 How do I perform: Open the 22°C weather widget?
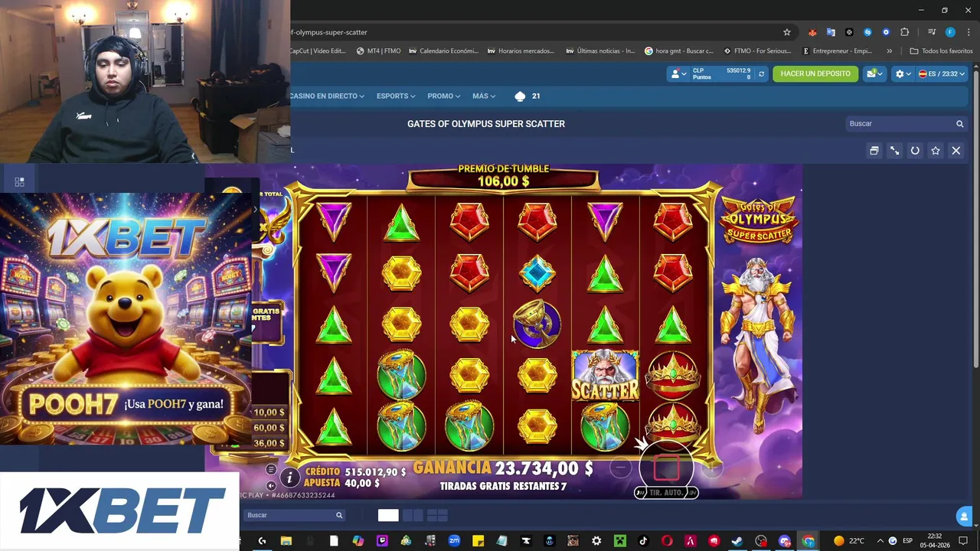(x=848, y=541)
